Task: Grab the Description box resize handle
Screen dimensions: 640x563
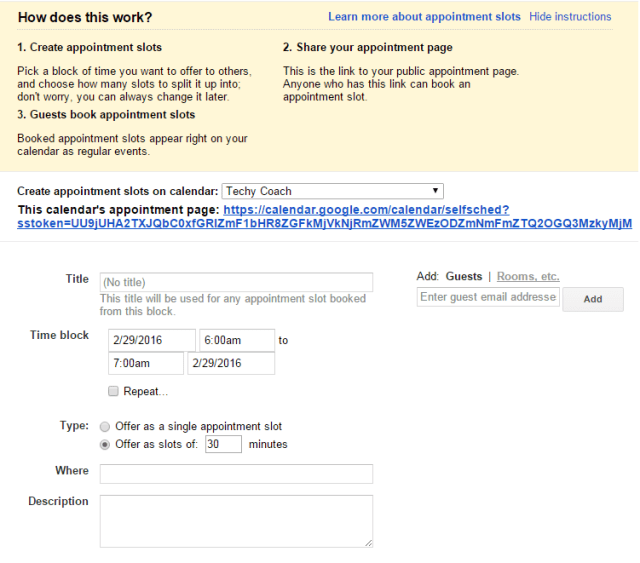Action: pyautogui.click(x=368, y=542)
